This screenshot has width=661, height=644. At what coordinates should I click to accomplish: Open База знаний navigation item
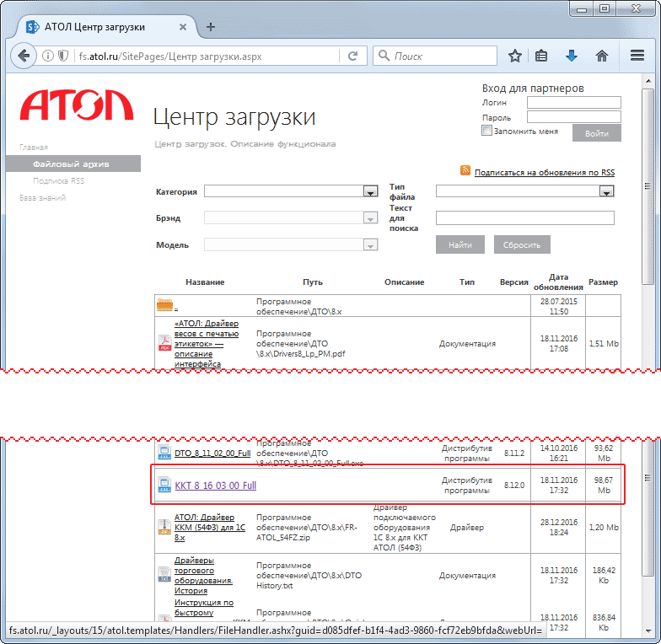[42, 197]
